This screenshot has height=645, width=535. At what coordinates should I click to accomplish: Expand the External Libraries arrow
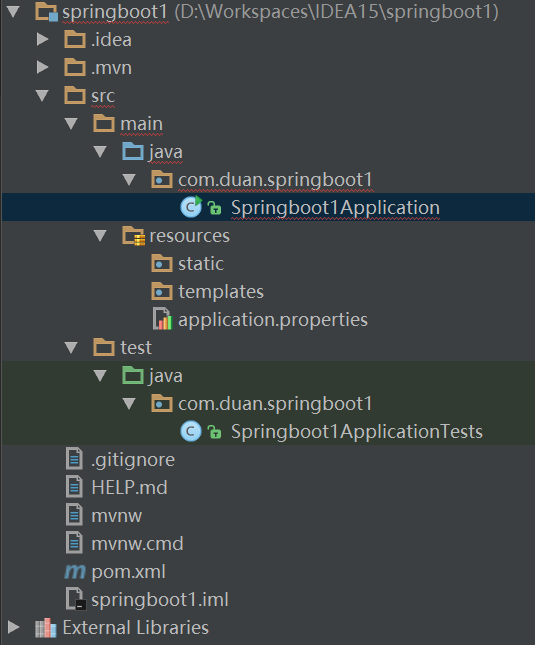point(14,627)
